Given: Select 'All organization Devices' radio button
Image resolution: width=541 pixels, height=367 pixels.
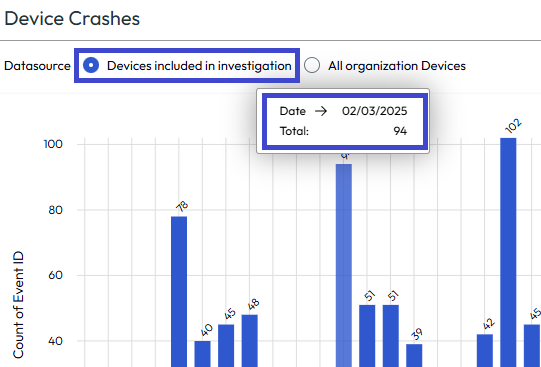Looking at the screenshot, I should 312,65.
